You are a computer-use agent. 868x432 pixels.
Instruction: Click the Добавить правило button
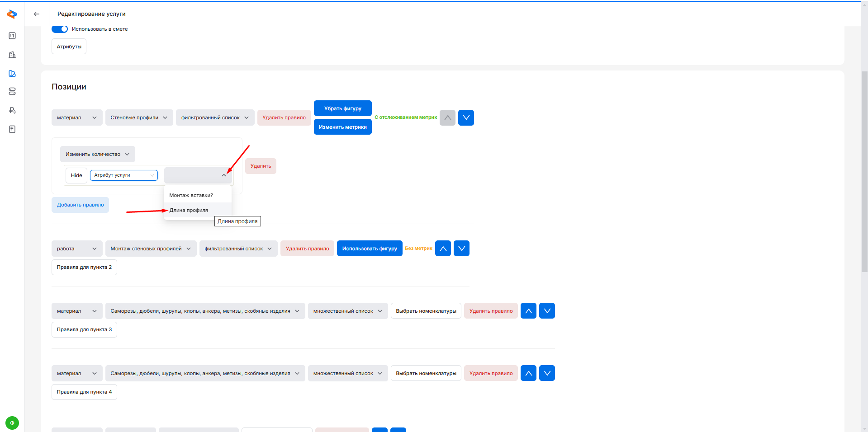click(x=80, y=205)
